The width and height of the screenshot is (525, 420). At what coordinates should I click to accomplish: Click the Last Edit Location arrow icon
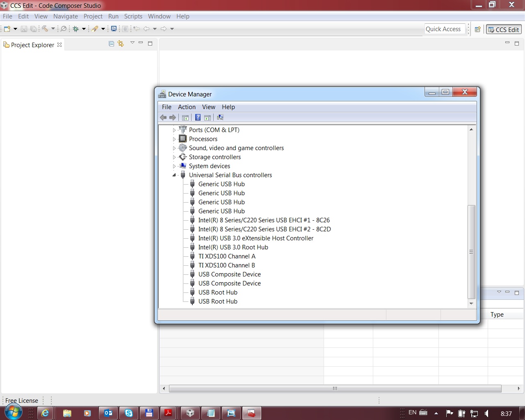coord(137,29)
